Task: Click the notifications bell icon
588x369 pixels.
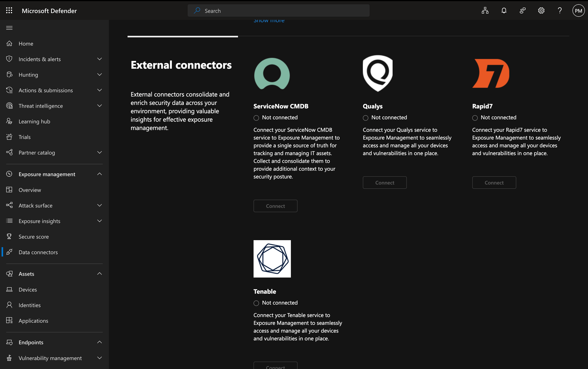Action: coord(504,11)
